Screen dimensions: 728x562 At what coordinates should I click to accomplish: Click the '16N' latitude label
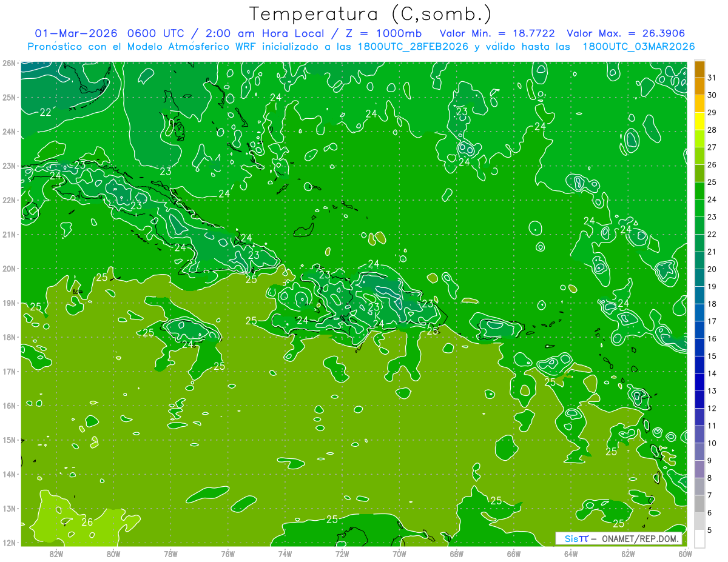[9, 406]
